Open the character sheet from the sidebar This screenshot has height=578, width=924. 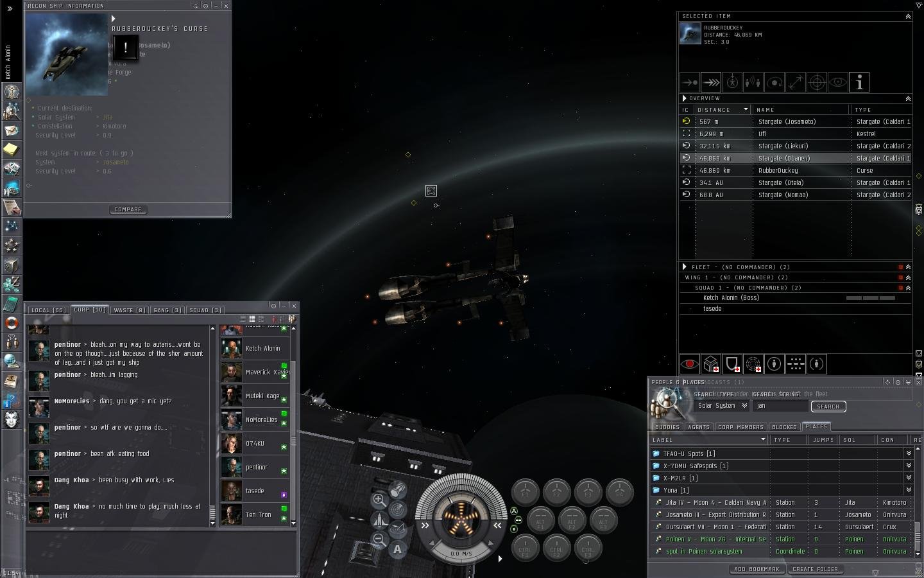(12, 92)
